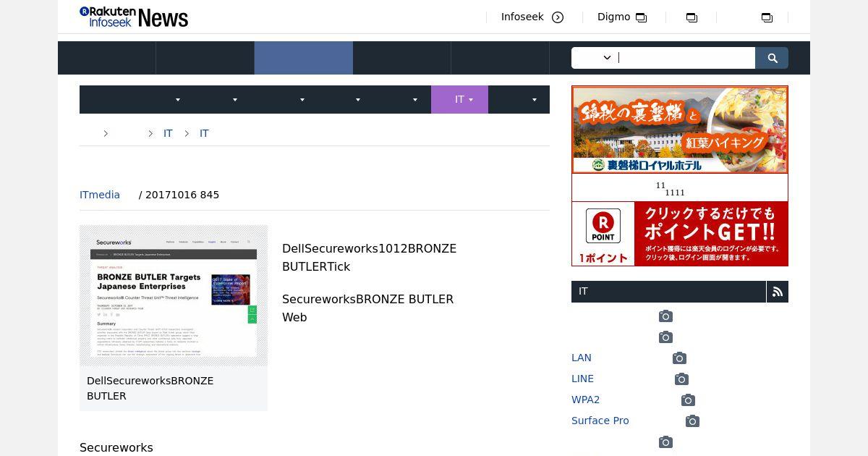This screenshot has height=456, width=868.
Task: Click the DellSecureworksBRONZE BUTLER image caption
Action: [x=150, y=389]
